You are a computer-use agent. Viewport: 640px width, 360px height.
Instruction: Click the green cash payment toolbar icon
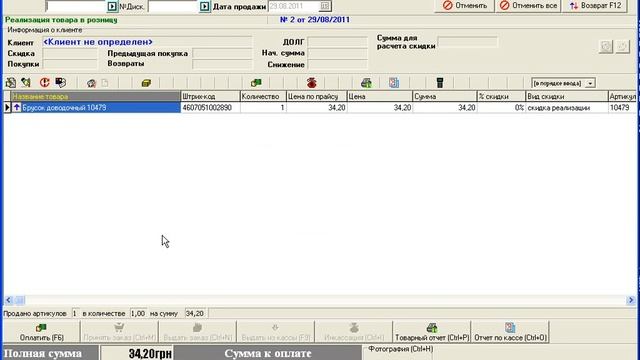point(256,83)
